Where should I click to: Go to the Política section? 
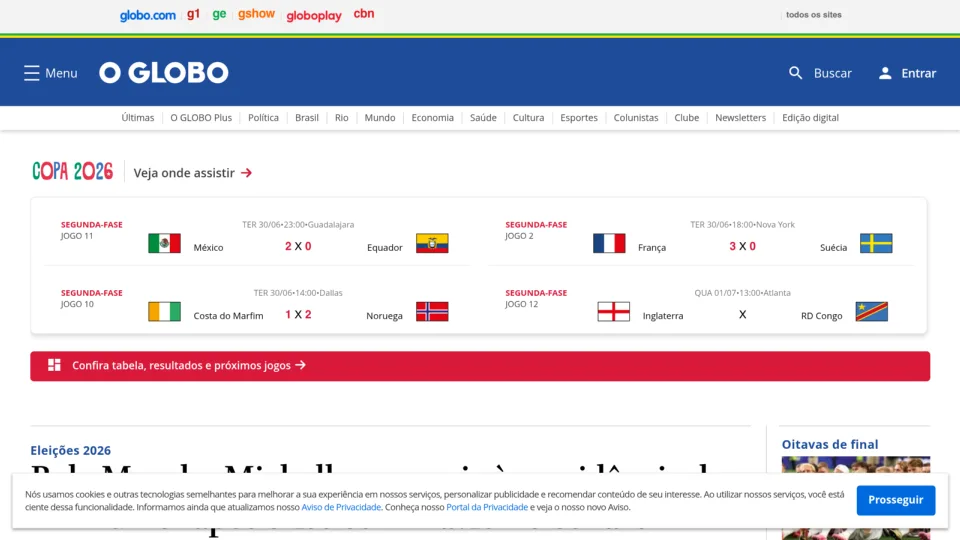tap(263, 118)
